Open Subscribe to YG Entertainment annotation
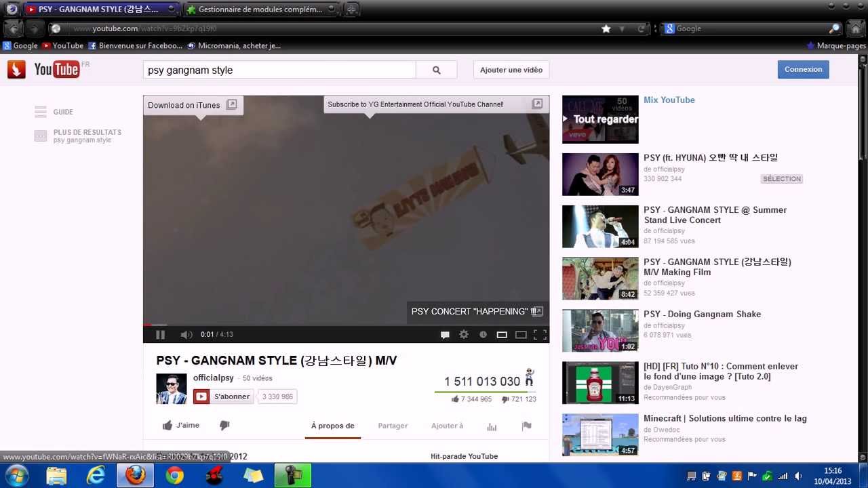The width and height of the screenshot is (868, 488). click(435, 104)
